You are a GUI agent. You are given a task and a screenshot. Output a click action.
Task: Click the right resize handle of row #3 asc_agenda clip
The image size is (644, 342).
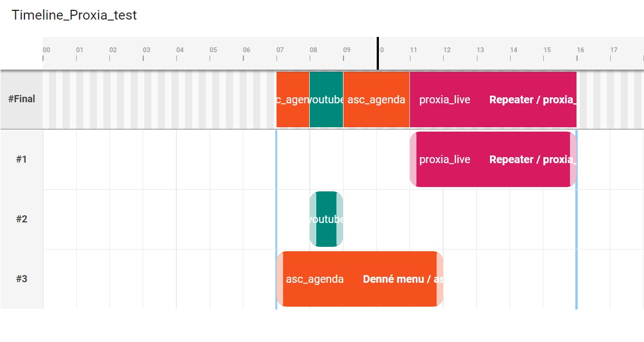pyautogui.click(x=439, y=279)
